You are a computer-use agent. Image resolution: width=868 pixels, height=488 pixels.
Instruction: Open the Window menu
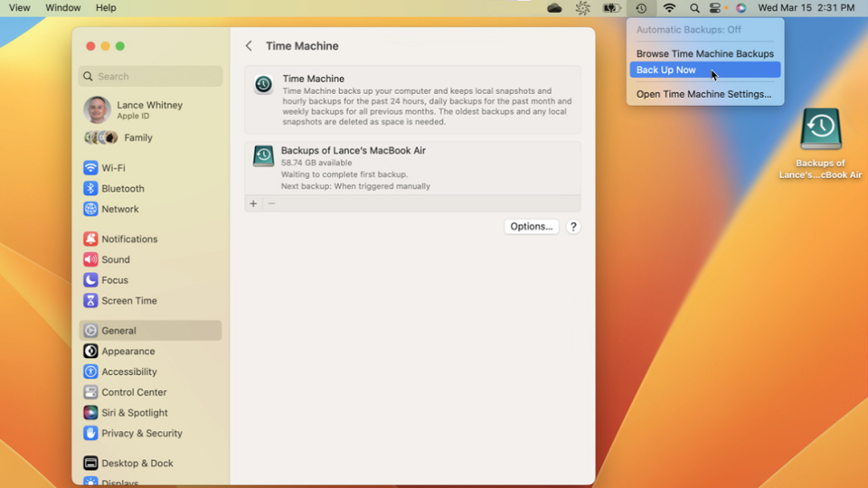pyautogui.click(x=62, y=8)
